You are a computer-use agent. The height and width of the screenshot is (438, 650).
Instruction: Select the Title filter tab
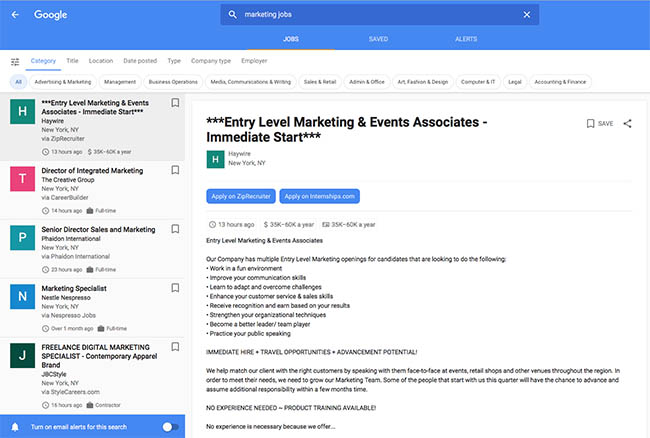click(x=72, y=61)
